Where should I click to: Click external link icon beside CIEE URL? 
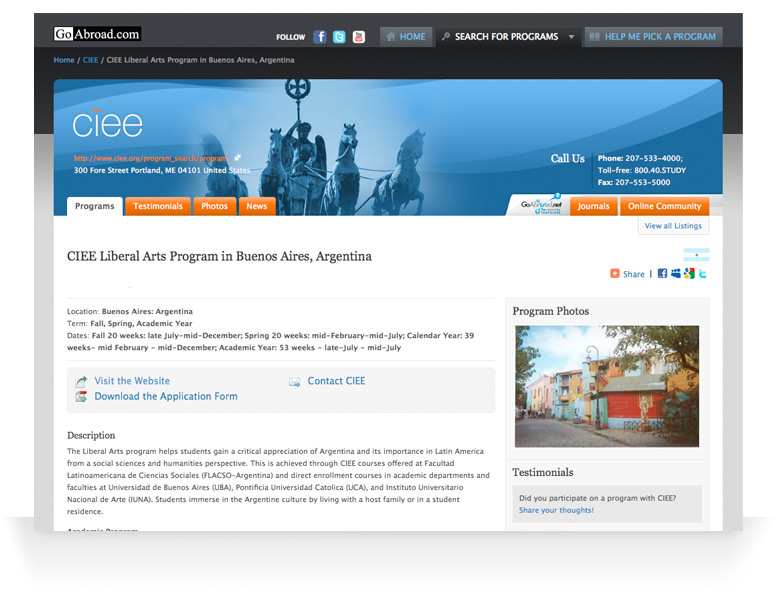coord(238,157)
